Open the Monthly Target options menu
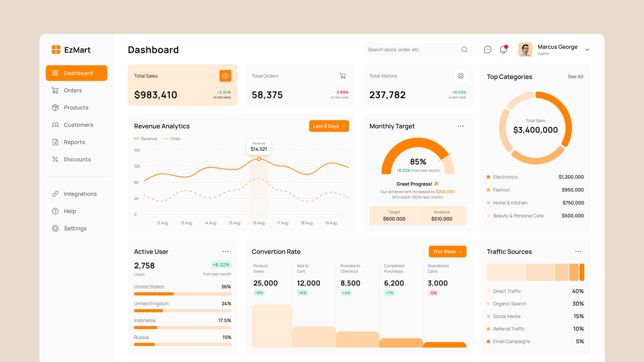 point(460,126)
